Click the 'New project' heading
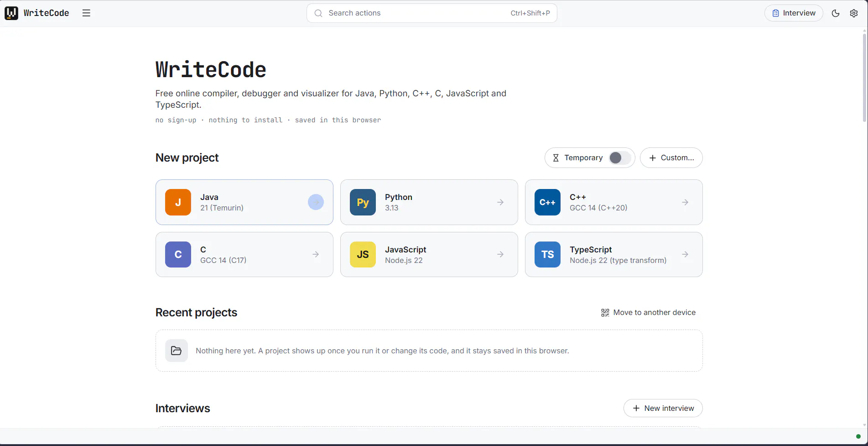The image size is (868, 446). click(187, 158)
